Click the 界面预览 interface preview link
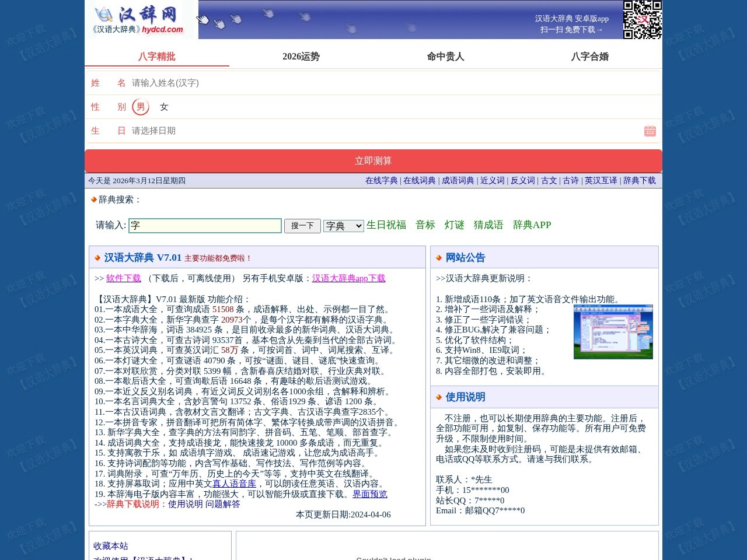Screen dimensions: 747x560 pos(371,494)
